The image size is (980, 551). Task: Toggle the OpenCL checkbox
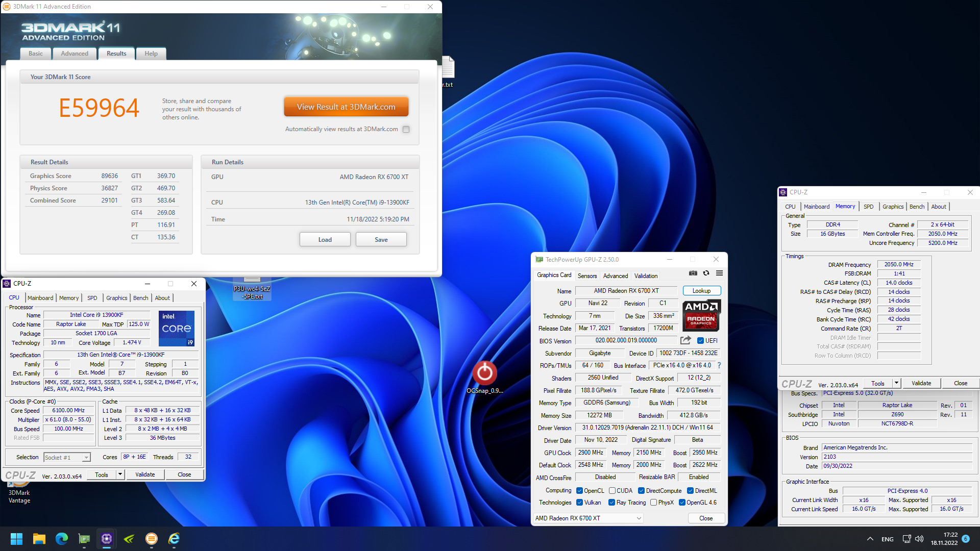pos(579,491)
